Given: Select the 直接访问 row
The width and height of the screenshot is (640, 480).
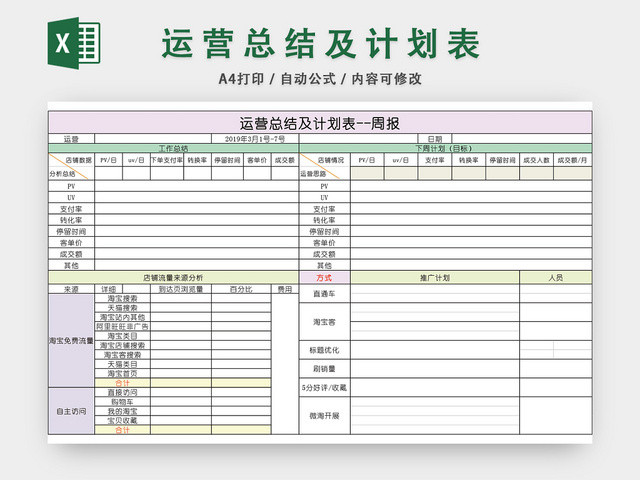Looking at the screenshot, I should pyautogui.click(x=122, y=393).
